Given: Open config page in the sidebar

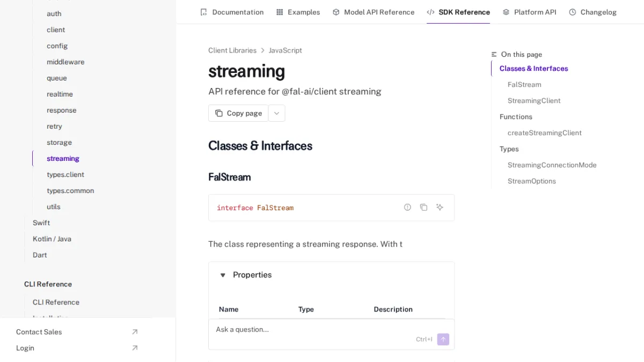Looking at the screenshot, I should 57,46.
